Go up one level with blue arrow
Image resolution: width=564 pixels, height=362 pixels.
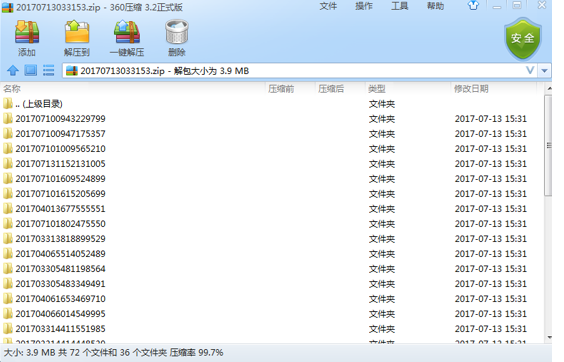click(x=13, y=70)
